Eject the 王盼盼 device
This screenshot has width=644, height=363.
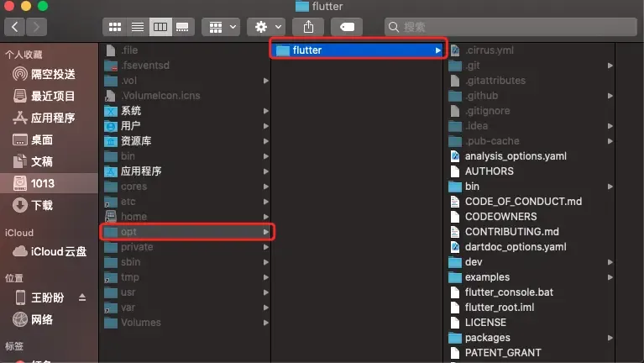(x=82, y=297)
